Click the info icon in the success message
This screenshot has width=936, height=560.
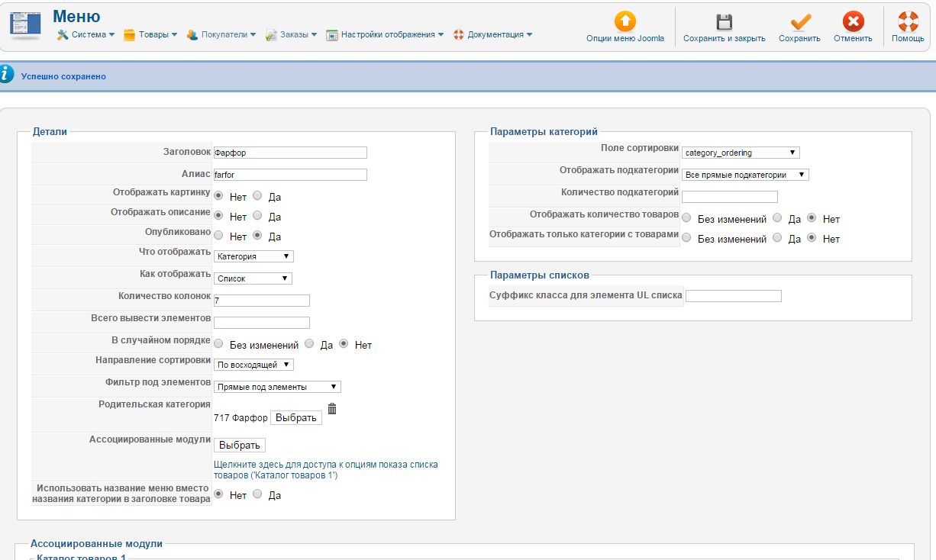pyautogui.click(x=7, y=74)
